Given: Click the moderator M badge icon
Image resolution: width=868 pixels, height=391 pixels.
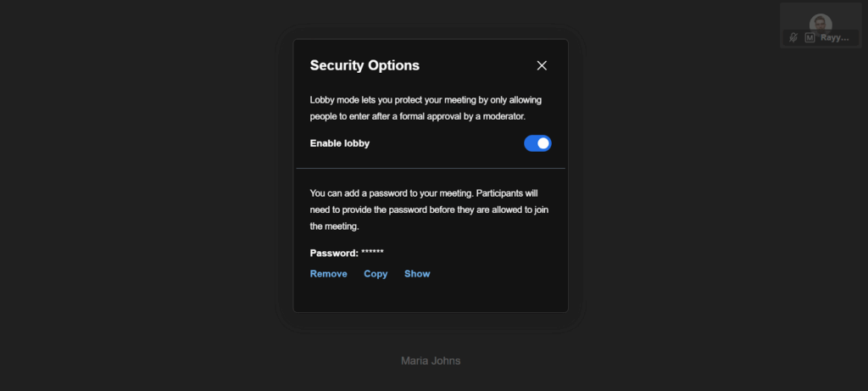Looking at the screenshot, I should click(x=810, y=38).
